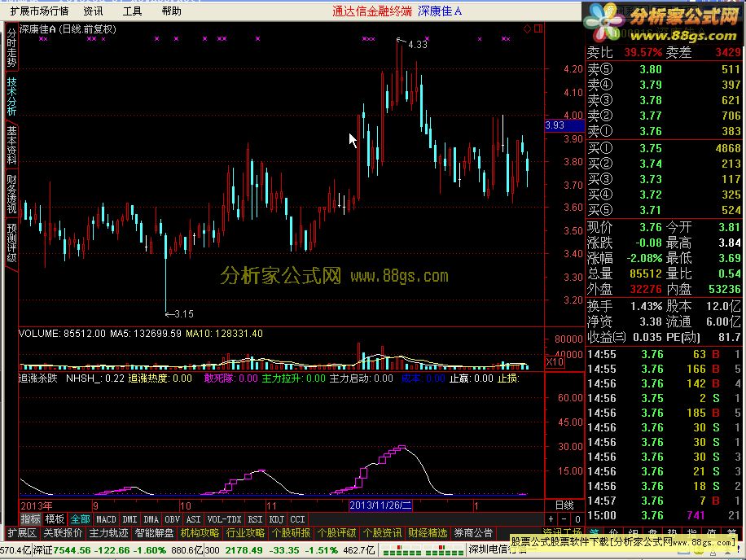Open the 主力轨迹 bottom tab
The width and height of the screenshot is (746, 560).
[108, 533]
